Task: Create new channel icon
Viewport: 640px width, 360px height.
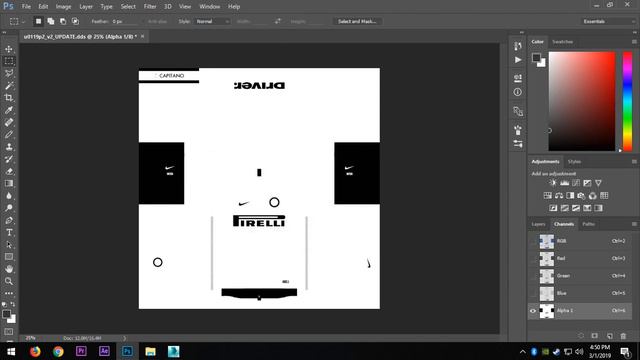Action: click(x=609, y=336)
